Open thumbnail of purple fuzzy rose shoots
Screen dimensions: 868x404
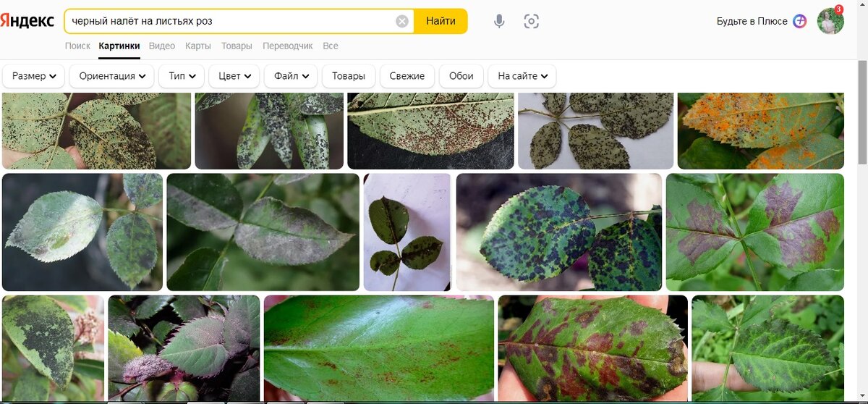tap(184, 348)
